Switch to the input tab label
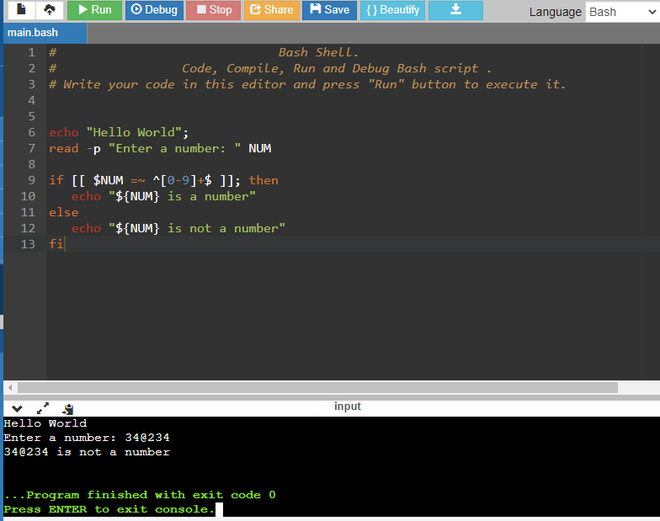The image size is (660, 521). tap(347, 406)
